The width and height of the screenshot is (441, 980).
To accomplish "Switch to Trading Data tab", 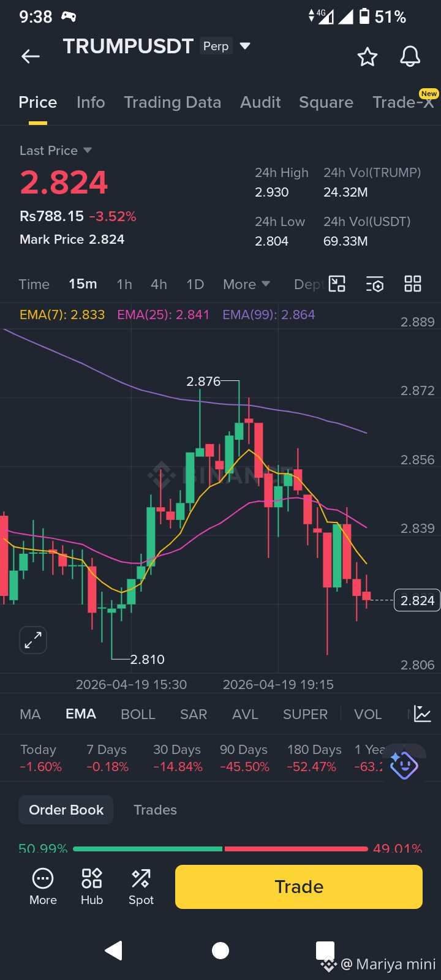I will [172, 102].
